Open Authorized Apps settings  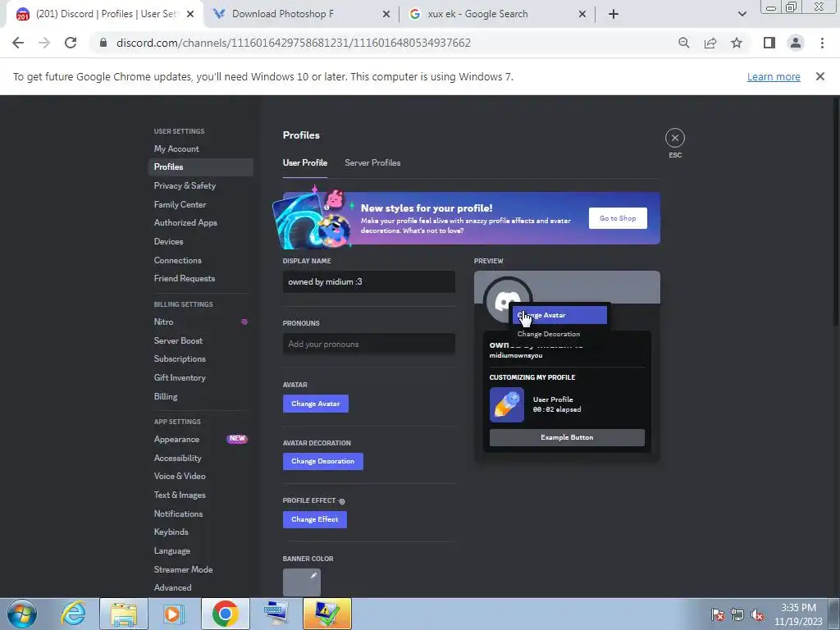coord(200,223)
